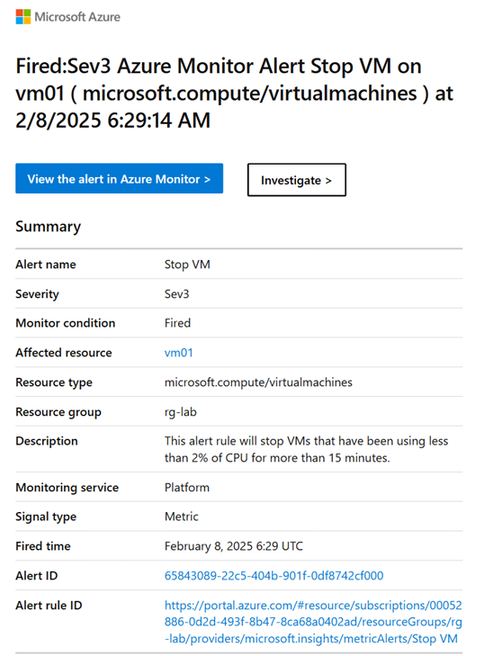Image resolution: width=502 pixels, height=656 pixels.
Task: Click View the alert in Azure Monitor button
Action: [119, 179]
